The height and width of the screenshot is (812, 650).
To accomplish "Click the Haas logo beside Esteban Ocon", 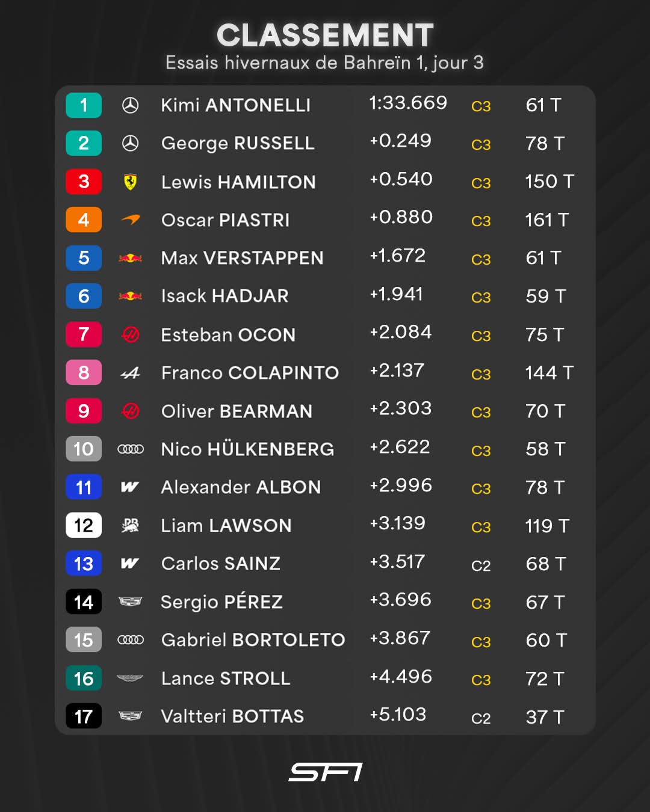I will [x=130, y=334].
